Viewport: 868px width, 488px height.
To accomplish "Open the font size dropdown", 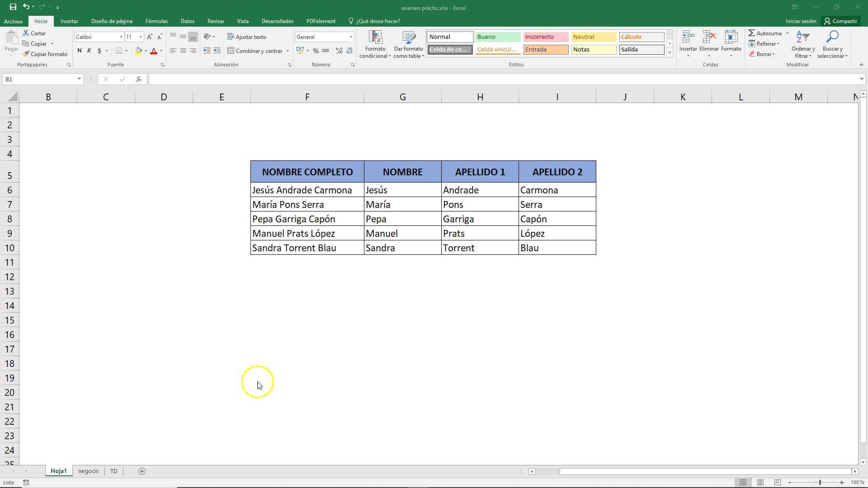I will click(x=140, y=37).
